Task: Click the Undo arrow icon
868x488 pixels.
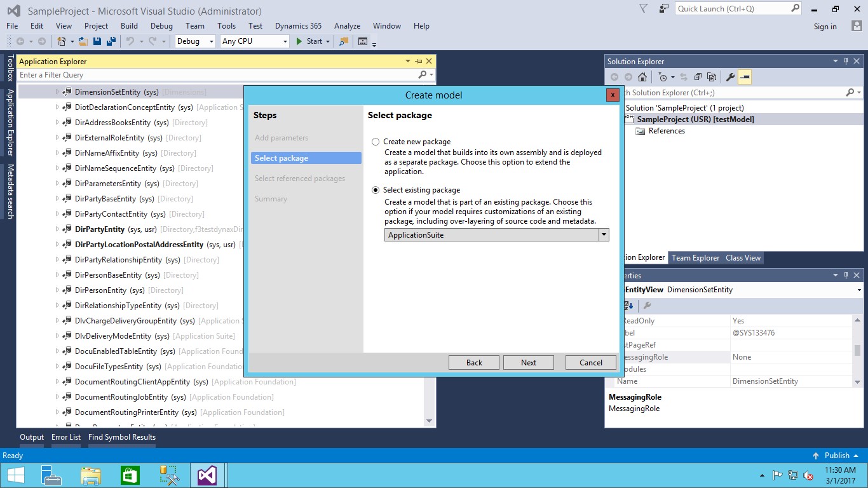Action: click(x=130, y=41)
